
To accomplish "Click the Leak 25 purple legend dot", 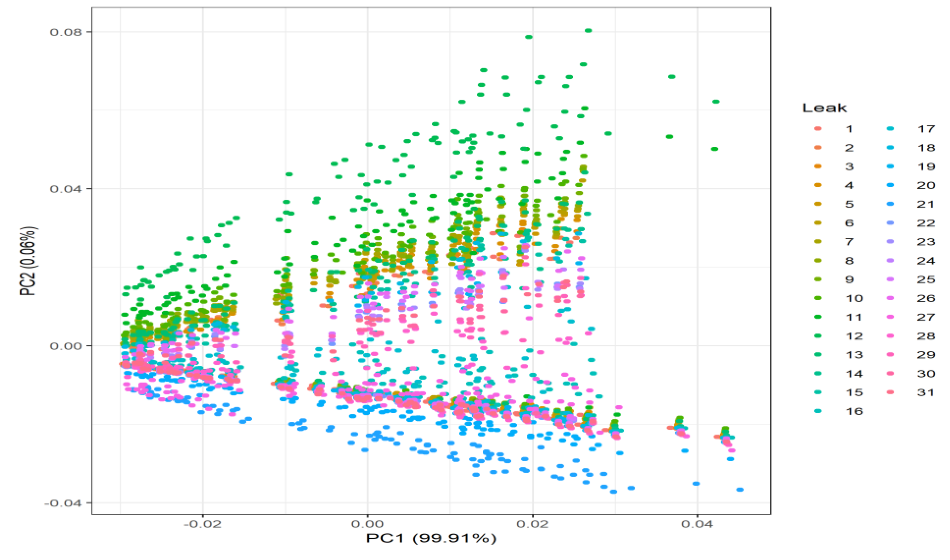I will coord(891,280).
